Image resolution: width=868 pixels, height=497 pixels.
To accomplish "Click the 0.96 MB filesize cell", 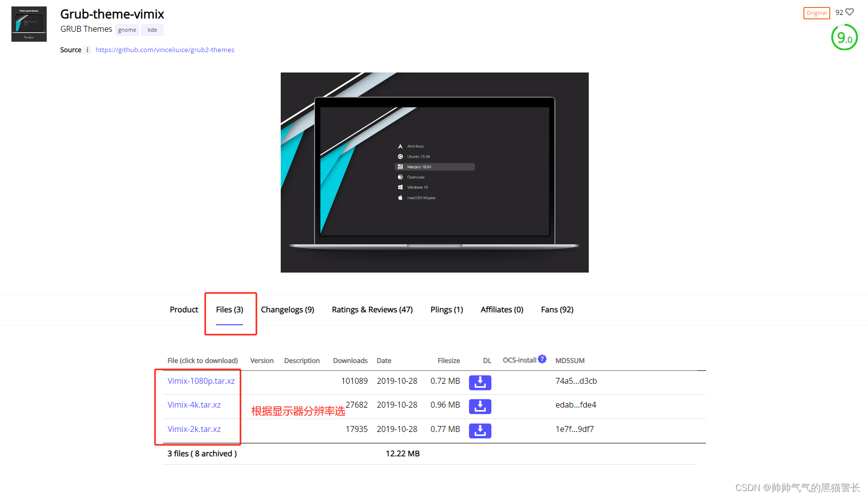I will pyautogui.click(x=445, y=405).
